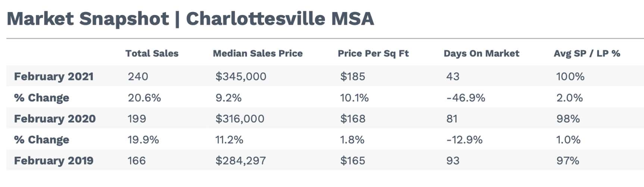
Task: Click the 20.6% total sales change
Action: [144, 98]
